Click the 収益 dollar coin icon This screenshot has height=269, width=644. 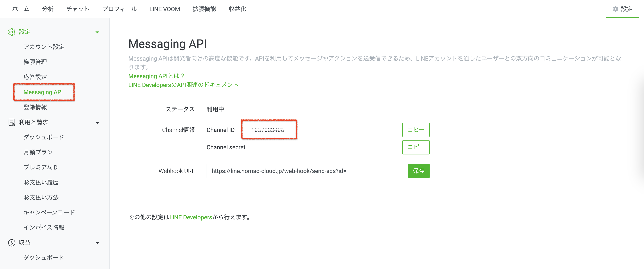(x=12, y=243)
